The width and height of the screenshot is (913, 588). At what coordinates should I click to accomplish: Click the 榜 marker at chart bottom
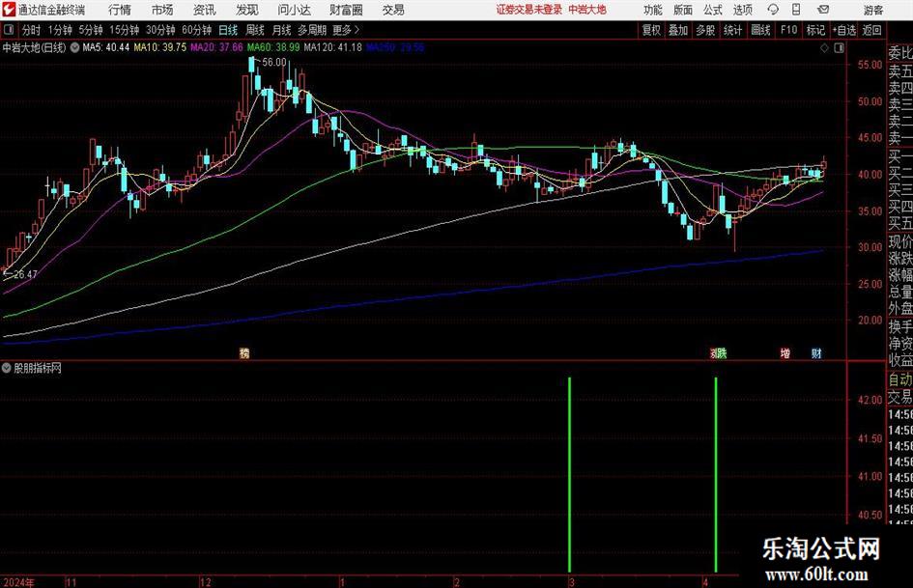point(244,352)
